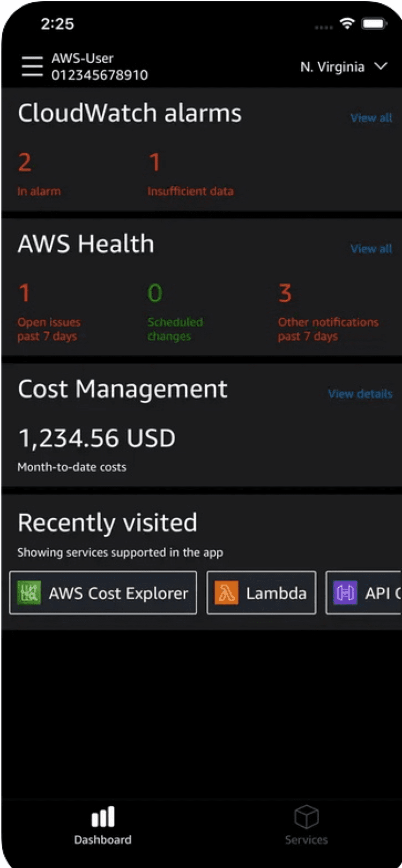Tap the orange Lambda icon

coord(226,593)
